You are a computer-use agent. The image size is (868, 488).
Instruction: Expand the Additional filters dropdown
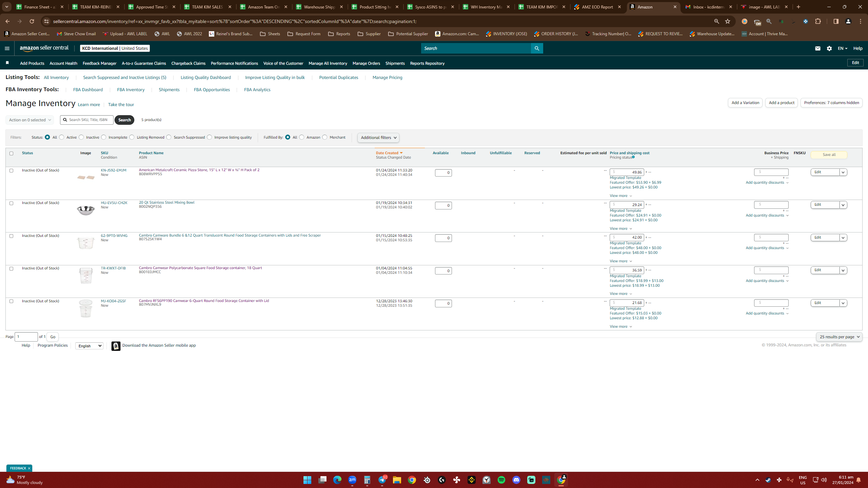click(x=378, y=138)
